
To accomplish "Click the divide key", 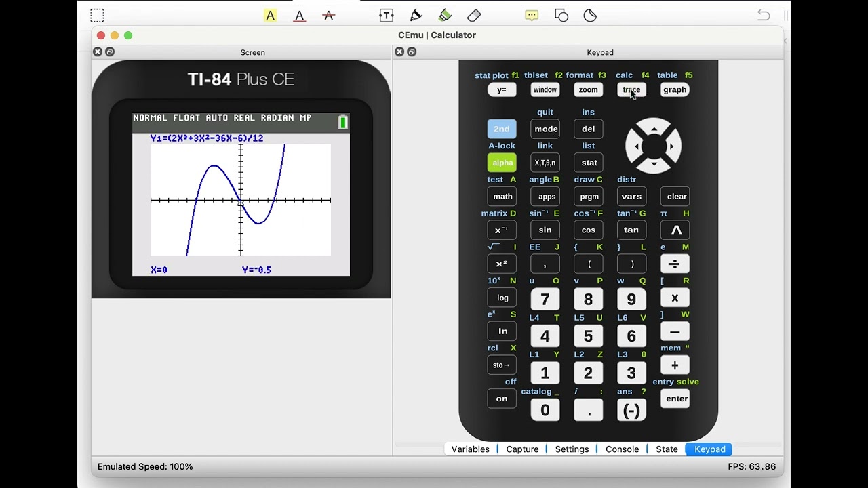I will click(x=675, y=264).
